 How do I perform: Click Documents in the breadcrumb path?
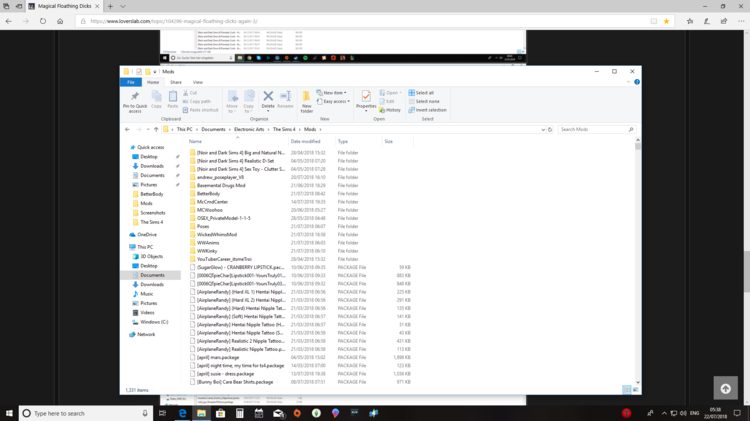click(213, 130)
